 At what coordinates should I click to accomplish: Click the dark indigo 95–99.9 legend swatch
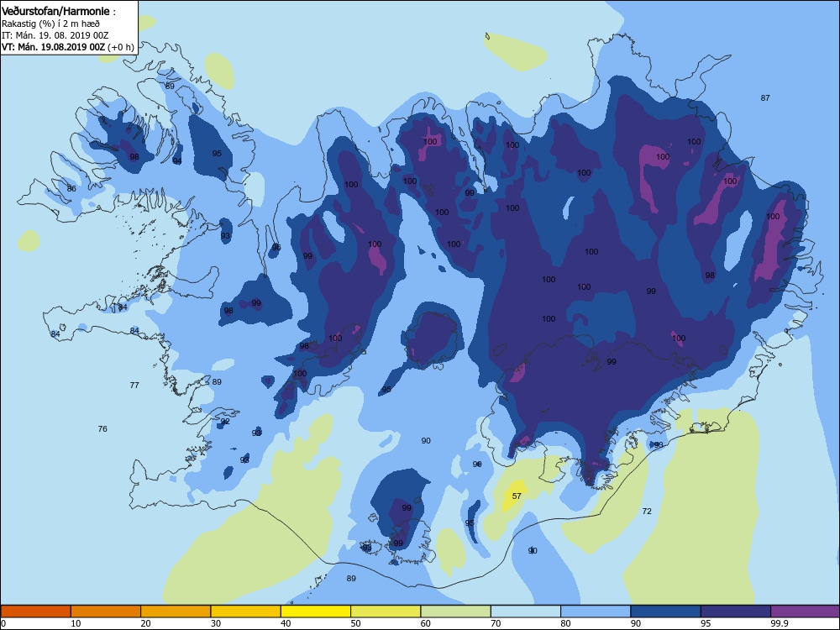coord(736,612)
